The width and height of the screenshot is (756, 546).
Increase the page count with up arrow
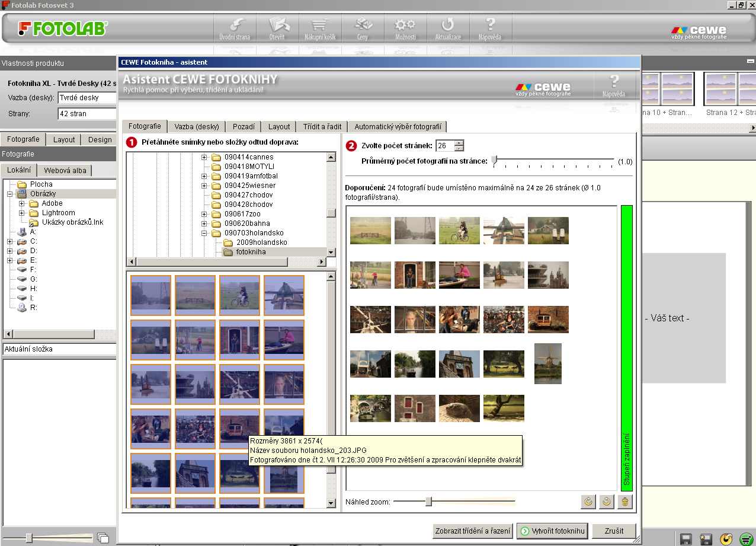coord(459,143)
